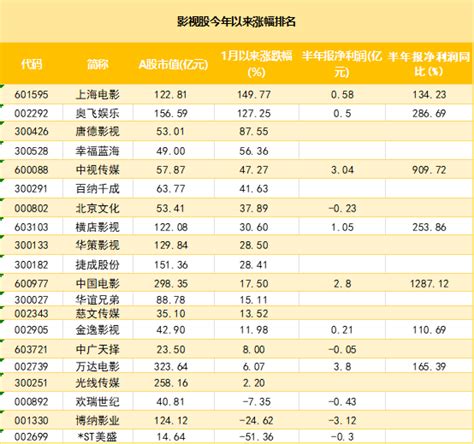Click stock code 000802
Viewport: 474px width, 444px height.
(31, 209)
